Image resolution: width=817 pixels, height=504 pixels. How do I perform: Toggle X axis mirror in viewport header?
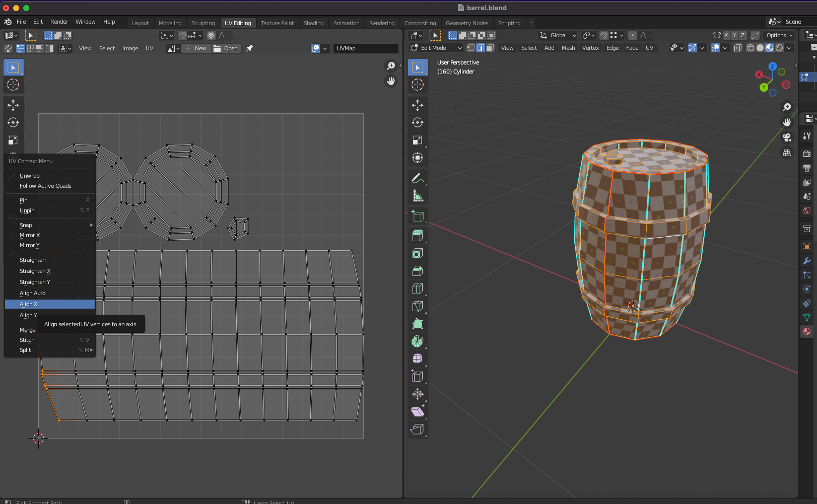coord(726,35)
